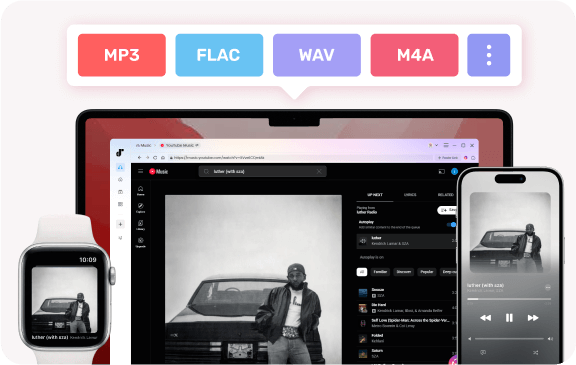This screenshot has width=576, height=365.
Task: Click the large album art on laptop
Action: point(253,279)
